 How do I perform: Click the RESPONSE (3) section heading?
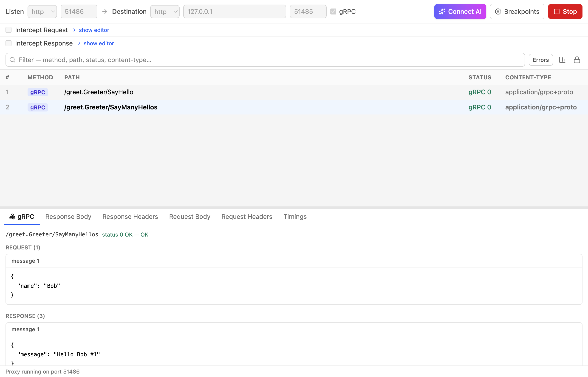25,316
